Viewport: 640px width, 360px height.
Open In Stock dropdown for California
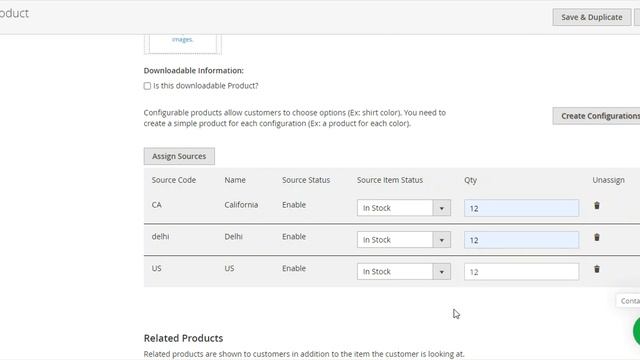point(404,208)
